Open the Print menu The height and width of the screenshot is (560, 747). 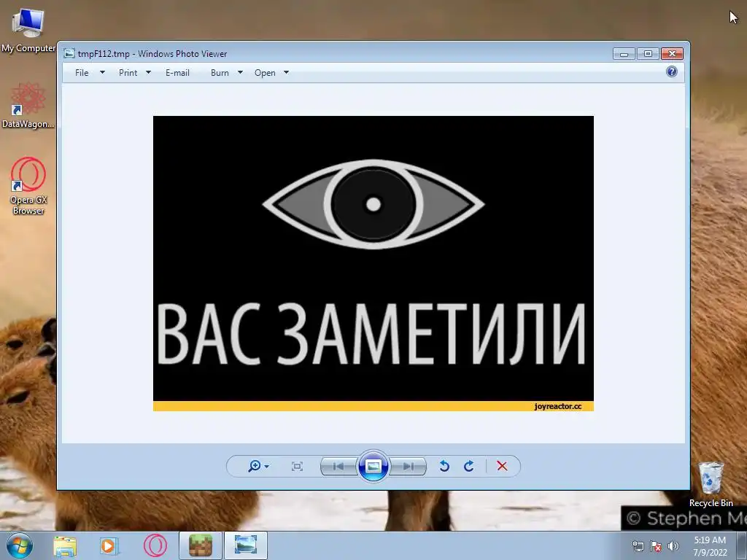point(128,73)
